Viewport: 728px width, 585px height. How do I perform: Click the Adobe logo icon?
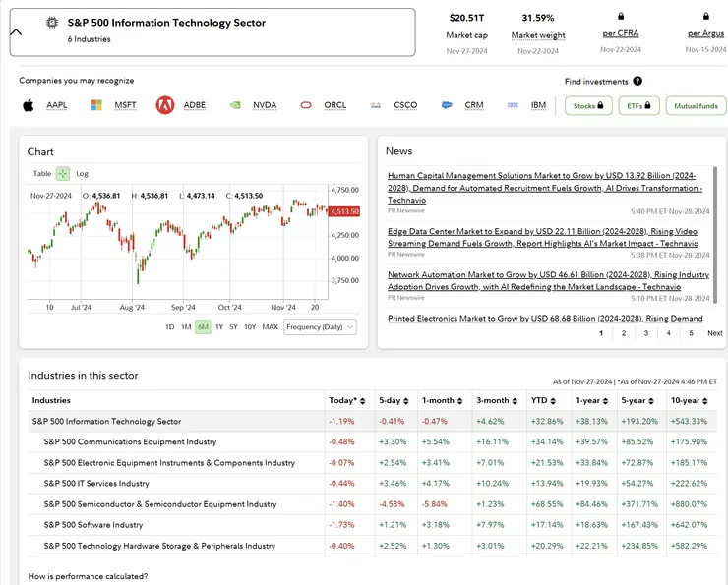(x=165, y=105)
